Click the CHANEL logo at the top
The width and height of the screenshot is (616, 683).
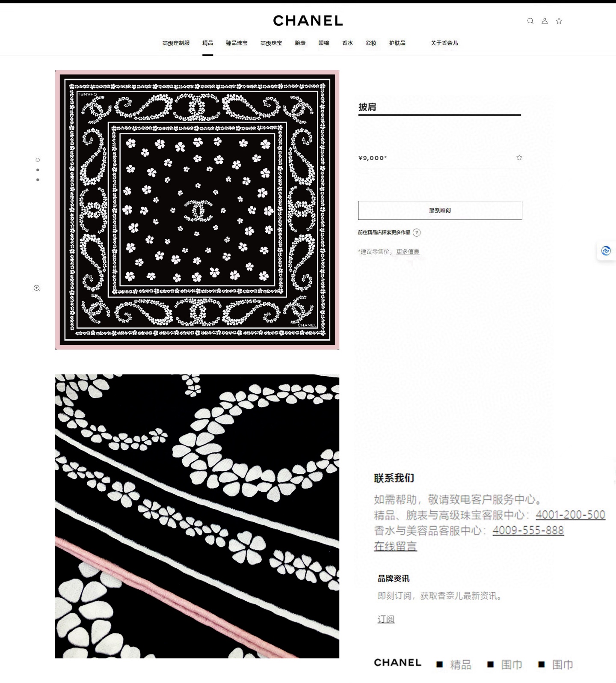pos(308,21)
